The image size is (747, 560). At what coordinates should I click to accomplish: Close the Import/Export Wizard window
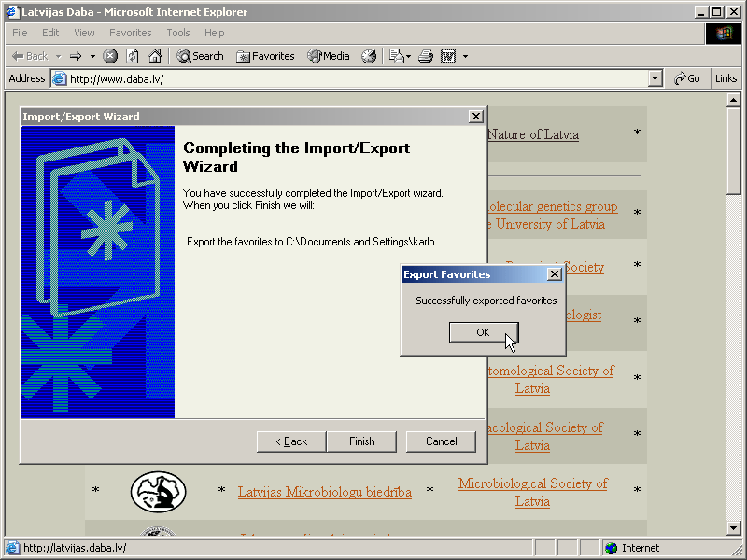tap(476, 117)
